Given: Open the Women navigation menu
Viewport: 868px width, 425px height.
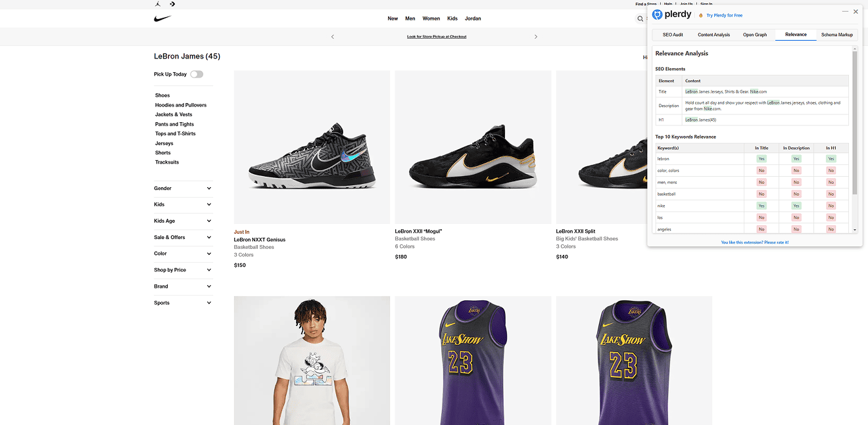Looking at the screenshot, I should [431, 18].
